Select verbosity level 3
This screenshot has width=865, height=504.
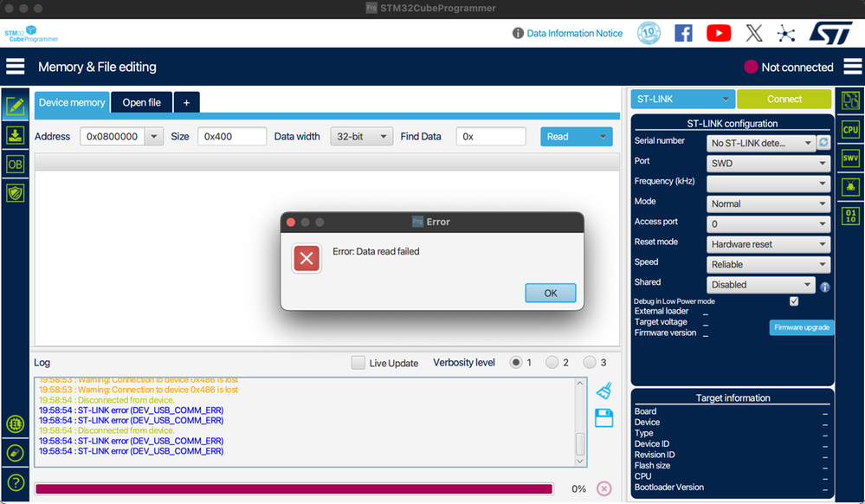590,363
